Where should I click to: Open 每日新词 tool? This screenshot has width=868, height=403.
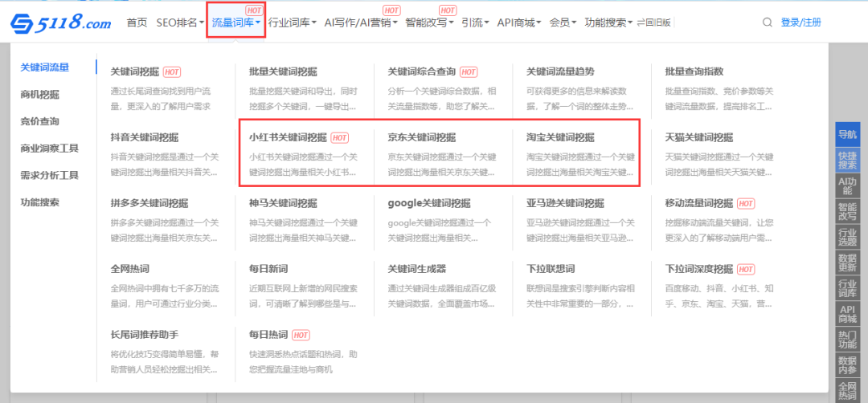click(x=268, y=269)
